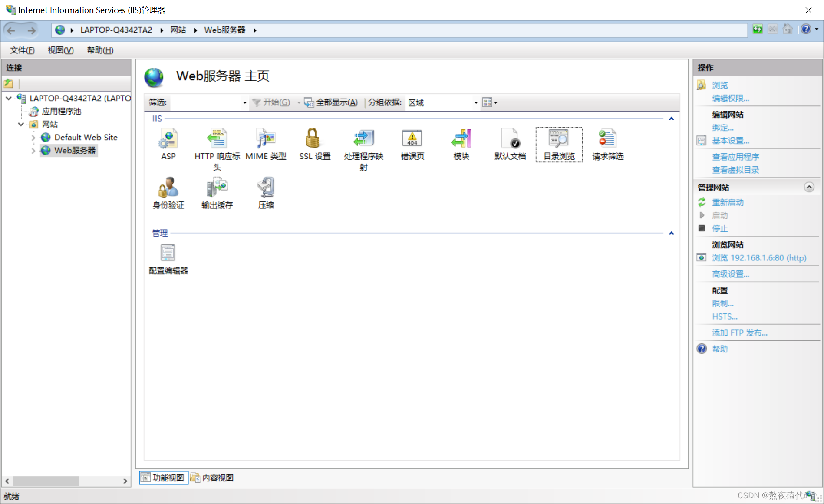The image size is (824, 504).
Task: Click the refresh page icon in address bar
Action: pyautogui.click(x=758, y=30)
